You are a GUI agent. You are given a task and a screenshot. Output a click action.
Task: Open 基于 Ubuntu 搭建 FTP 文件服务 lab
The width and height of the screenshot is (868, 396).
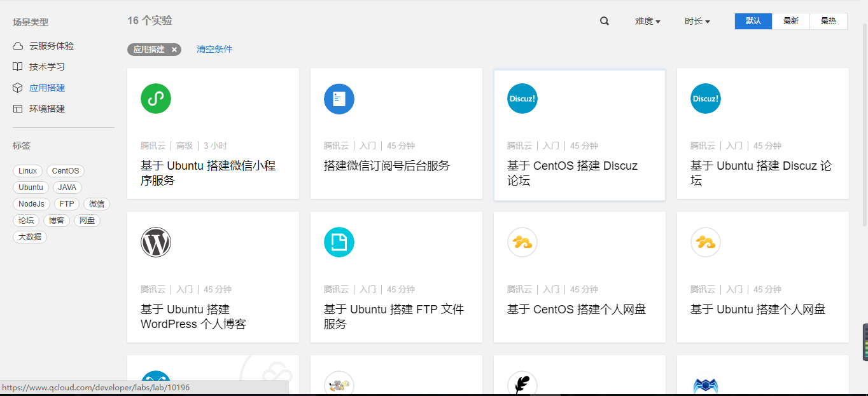(x=394, y=317)
